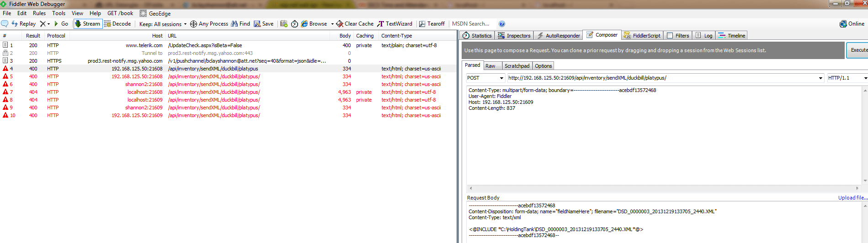
Task: Click the Tearoff toolbar button
Action: [432, 24]
